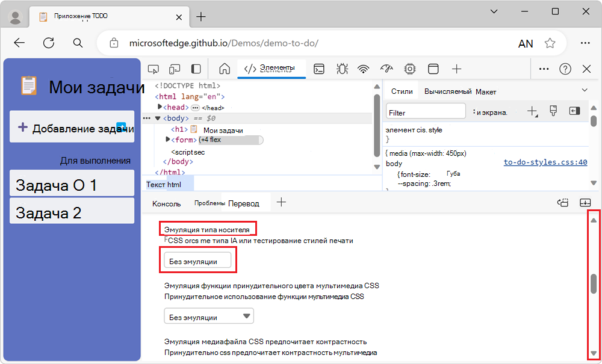
Task: Open the forced colors emulation dropdown
Action: pyautogui.click(x=209, y=316)
